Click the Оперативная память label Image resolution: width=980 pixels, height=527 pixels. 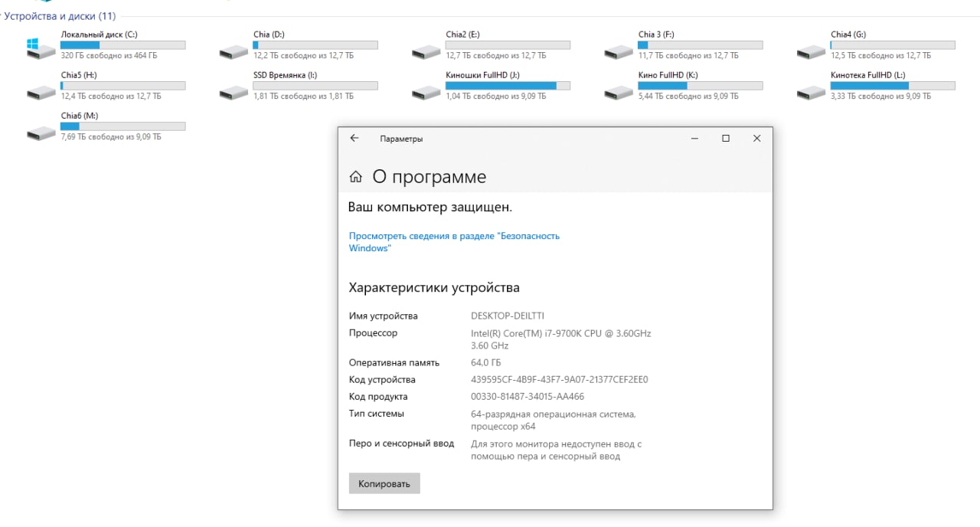click(394, 362)
